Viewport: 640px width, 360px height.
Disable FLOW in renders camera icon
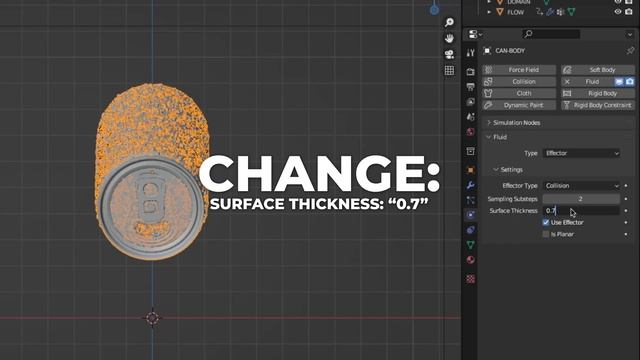pos(629,12)
